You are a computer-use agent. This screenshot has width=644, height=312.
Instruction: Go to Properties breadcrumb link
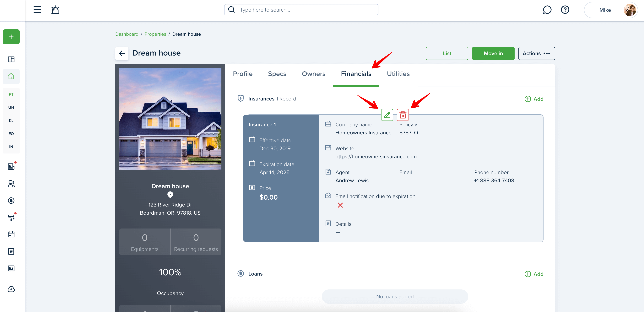[155, 34]
